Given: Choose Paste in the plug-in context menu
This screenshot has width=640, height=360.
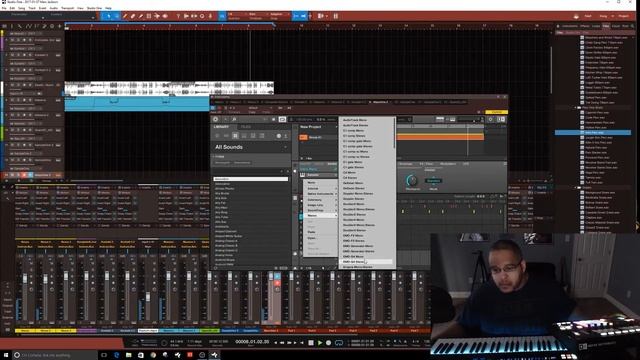Looking at the screenshot, I should pyautogui.click(x=320, y=232).
